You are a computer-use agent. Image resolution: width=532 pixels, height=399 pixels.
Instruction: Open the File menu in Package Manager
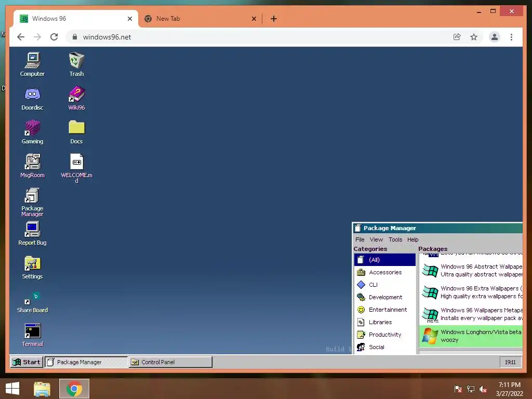click(x=360, y=240)
